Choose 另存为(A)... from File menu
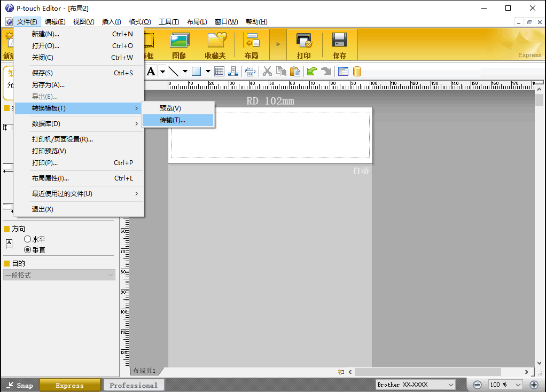This screenshot has height=392, width=546. point(80,84)
